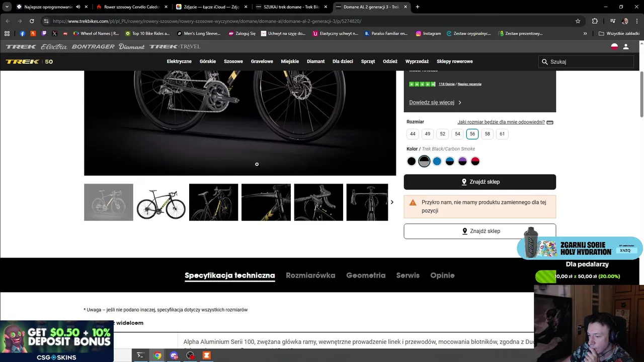Open the user account icon on Trek header
This screenshot has width=644, height=362.
[x=626, y=46]
